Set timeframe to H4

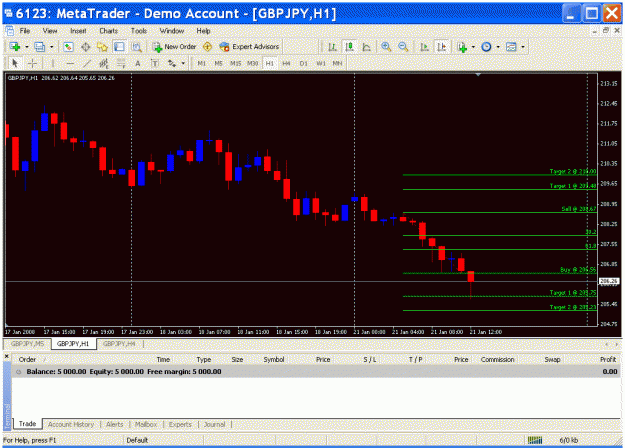coord(286,63)
